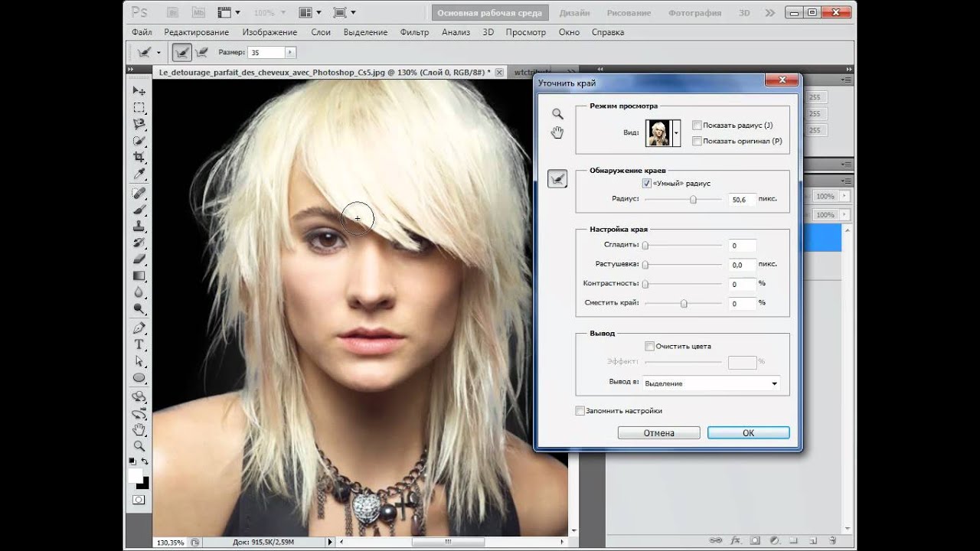Image resolution: width=980 pixels, height=551 pixels.
Task: Select the Ellipse shape tool
Action: coord(139,377)
